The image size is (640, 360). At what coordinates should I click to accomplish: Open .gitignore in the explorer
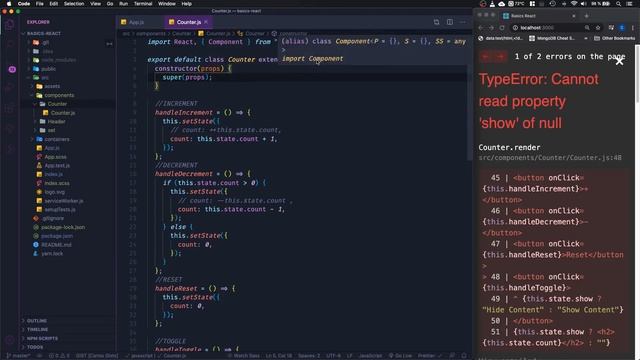53,218
